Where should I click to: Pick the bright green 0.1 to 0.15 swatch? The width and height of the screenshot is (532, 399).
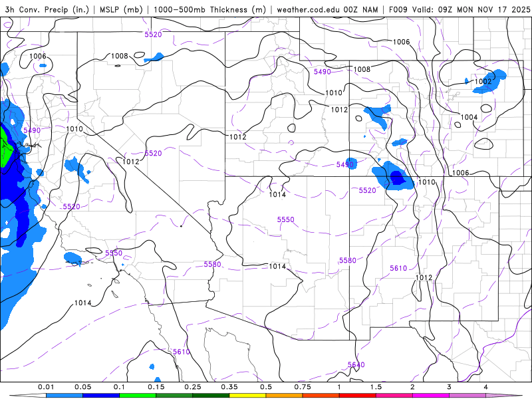pos(138,396)
